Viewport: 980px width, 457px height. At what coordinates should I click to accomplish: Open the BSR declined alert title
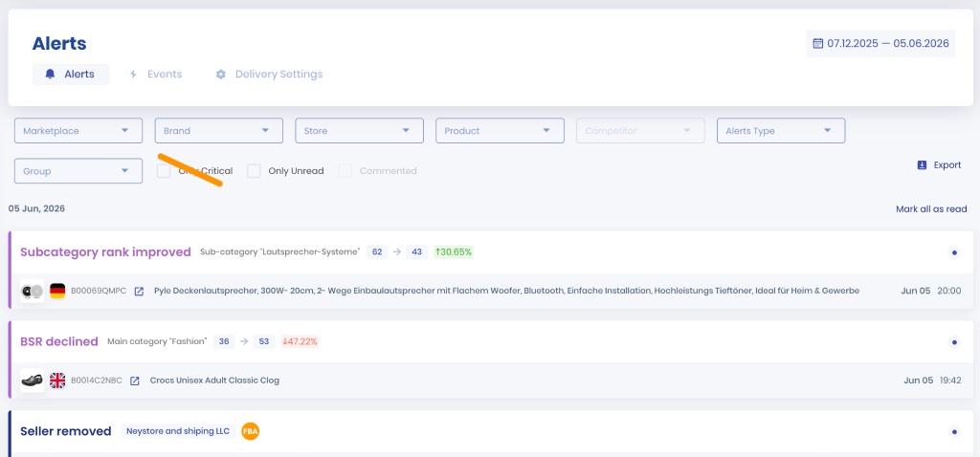click(x=59, y=341)
